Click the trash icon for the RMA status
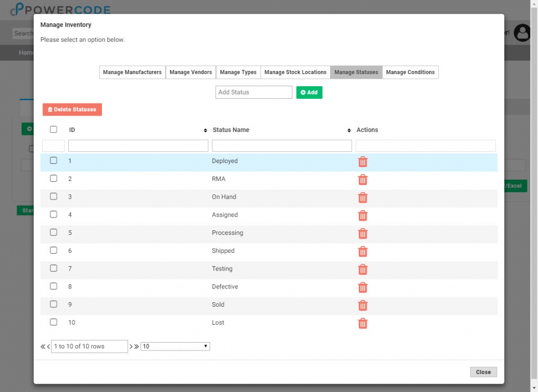This screenshot has height=392, width=538. coord(363,180)
